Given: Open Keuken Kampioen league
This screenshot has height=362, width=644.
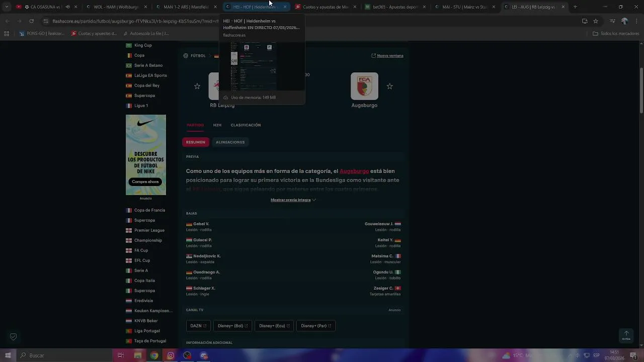Looking at the screenshot, I should [153, 311].
